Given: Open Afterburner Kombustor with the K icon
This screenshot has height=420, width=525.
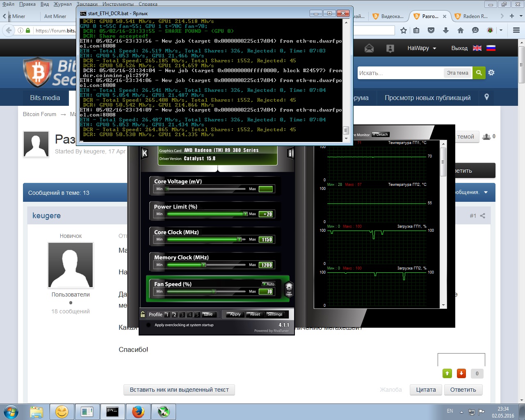Looking at the screenshot, I should pyautogui.click(x=144, y=153).
